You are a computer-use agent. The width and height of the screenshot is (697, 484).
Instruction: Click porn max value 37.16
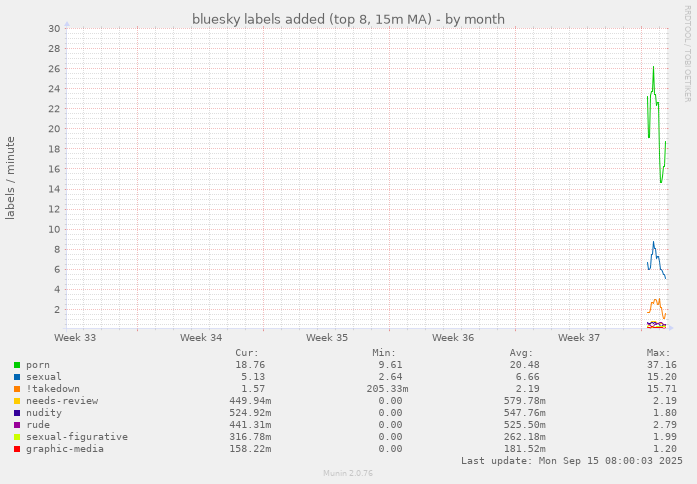pyautogui.click(x=661, y=365)
